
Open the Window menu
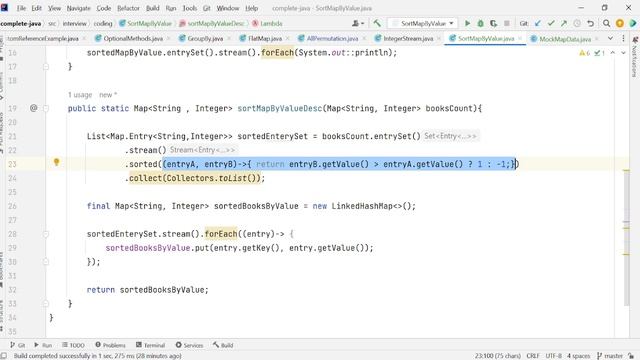pos(228,8)
